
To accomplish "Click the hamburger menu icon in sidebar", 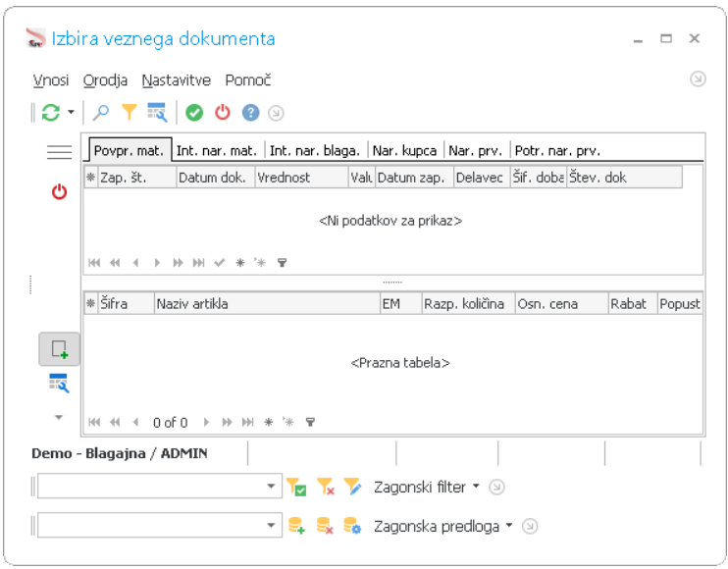I will (x=60, y=152).
